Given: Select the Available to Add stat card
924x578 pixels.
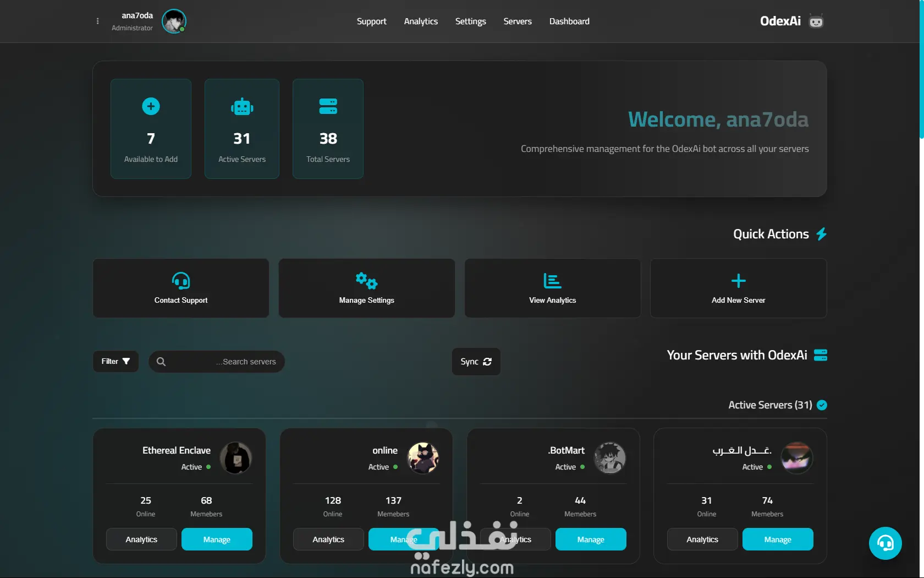Looking at the screenshot, I should click(x=151, y=129).
